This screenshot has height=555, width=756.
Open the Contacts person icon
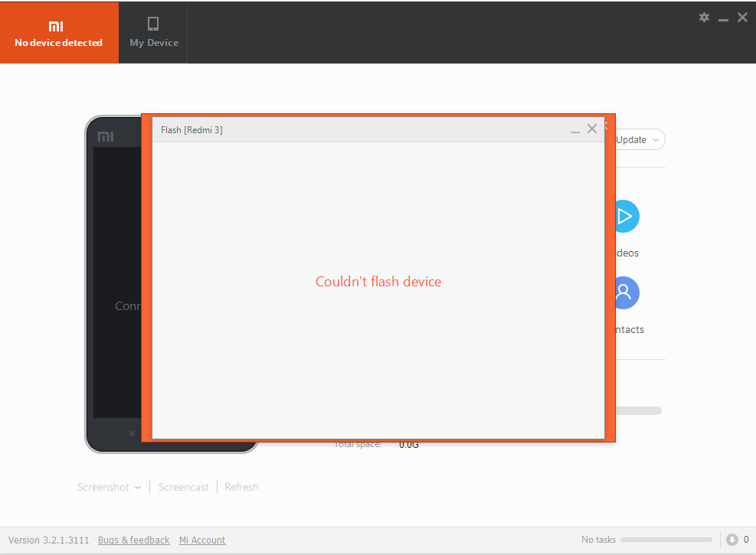(x=627, y=292)
